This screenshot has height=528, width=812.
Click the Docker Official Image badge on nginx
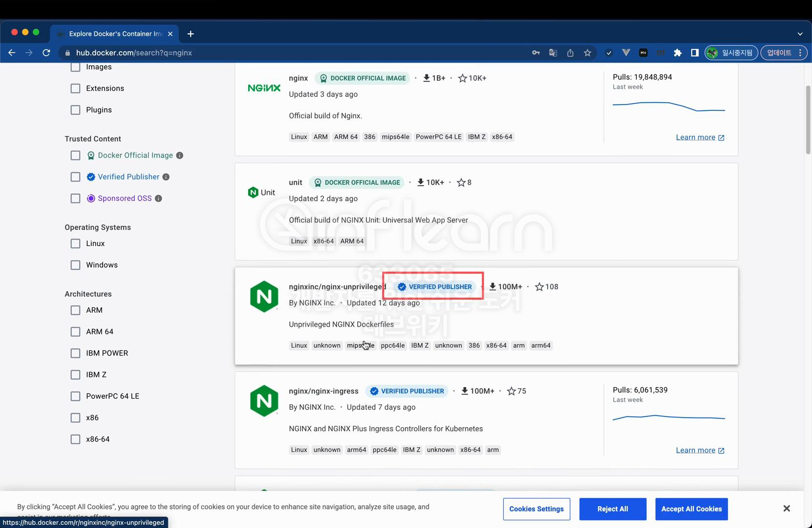pos(362,78)
